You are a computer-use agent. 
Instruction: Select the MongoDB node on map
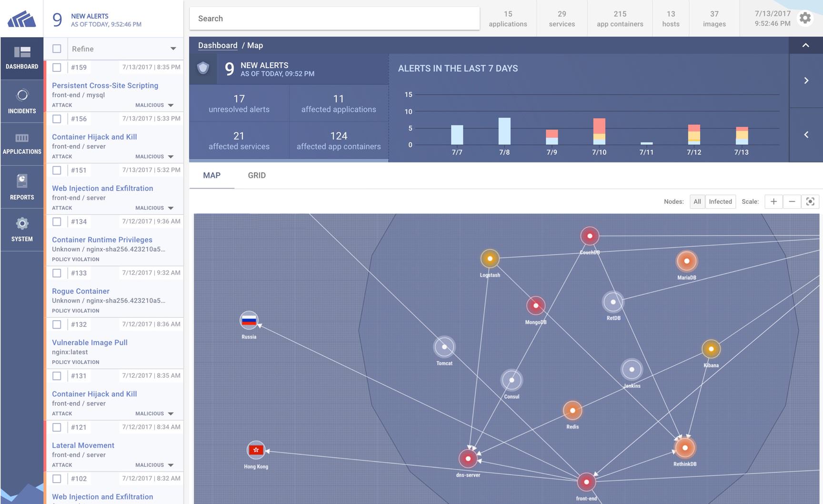[x=536, y=306]
